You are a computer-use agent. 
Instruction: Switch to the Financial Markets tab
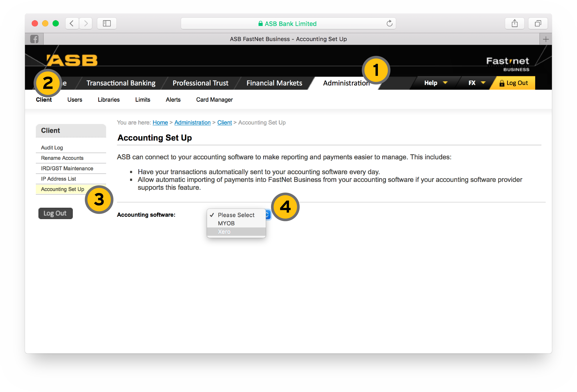274,83
